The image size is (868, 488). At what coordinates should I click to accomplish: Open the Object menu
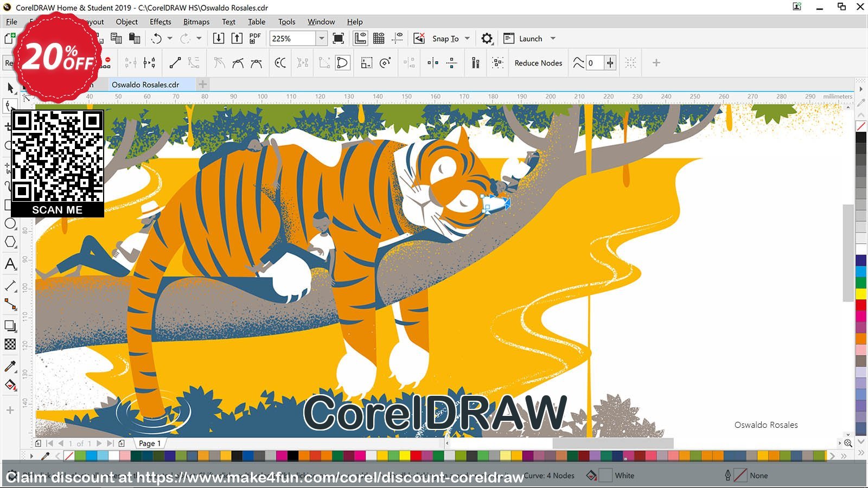tap(126, 22)
